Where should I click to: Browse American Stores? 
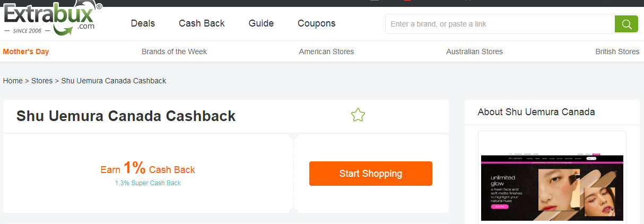(326, 51)
